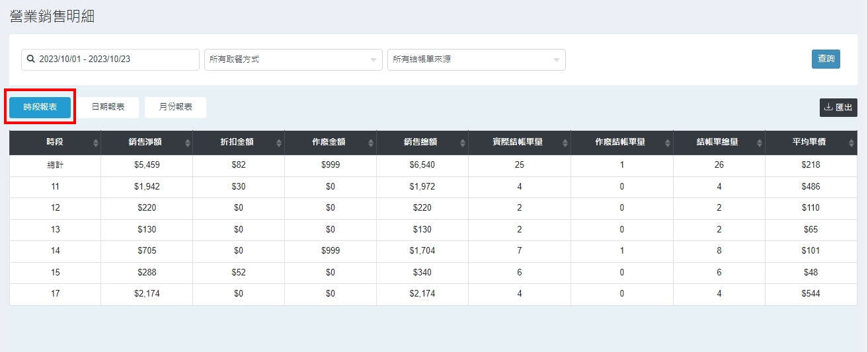Screen dimensions: 868x352
Task: Click sort arrows for 實際結帳單量
Action: 565,143
